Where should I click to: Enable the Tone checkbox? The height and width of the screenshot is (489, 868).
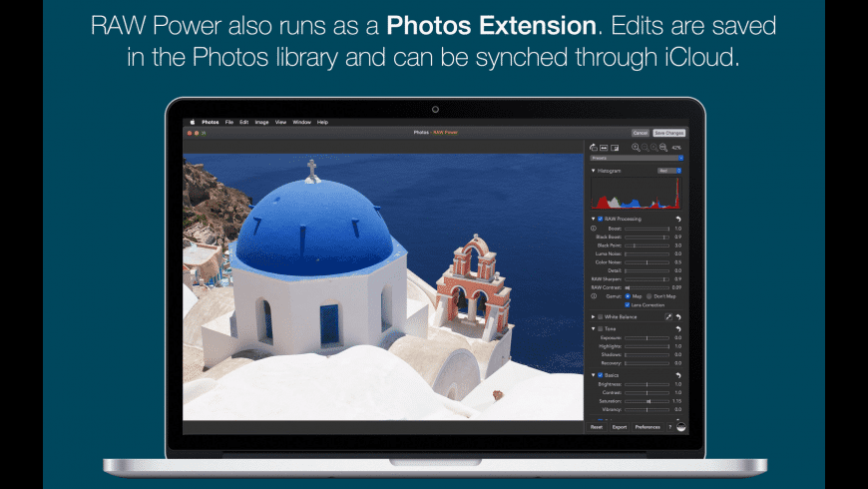coord(600,329)
